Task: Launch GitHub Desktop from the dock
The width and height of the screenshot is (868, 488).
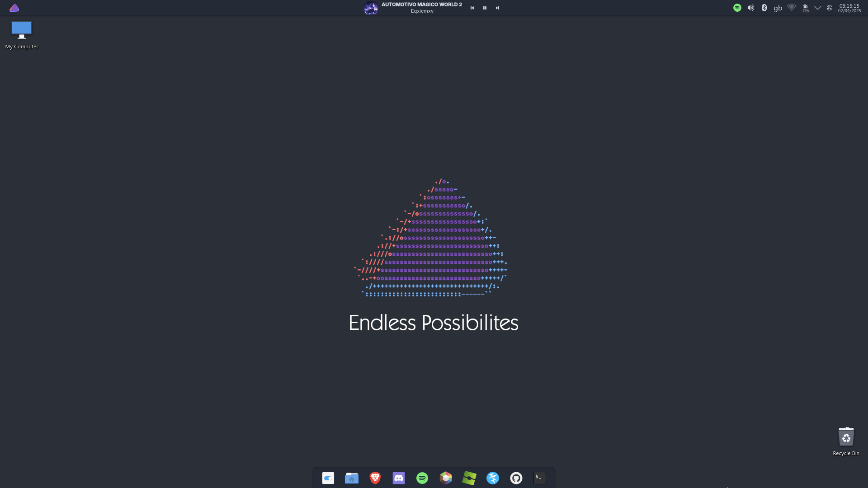Action: pyautogui.click(x=516, y=478)
